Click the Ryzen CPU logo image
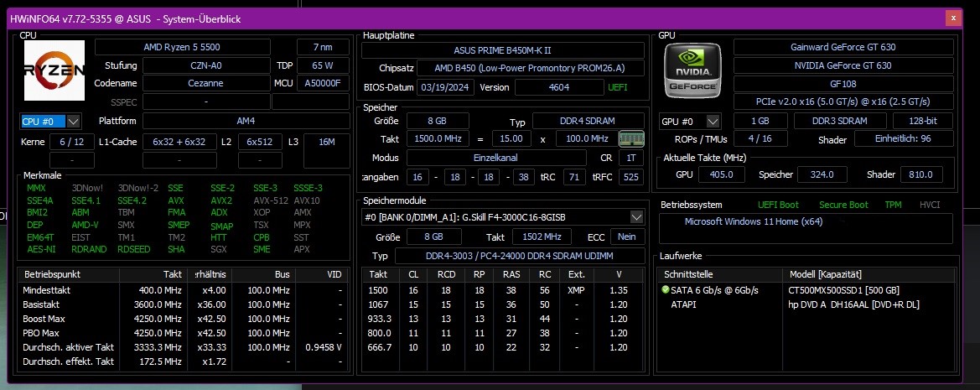The image size is (980, 390). [x=54, y=70]
